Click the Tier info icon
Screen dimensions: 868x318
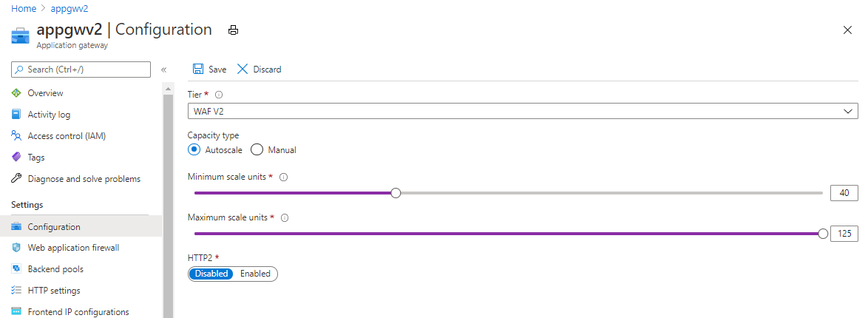coord(219,95)
